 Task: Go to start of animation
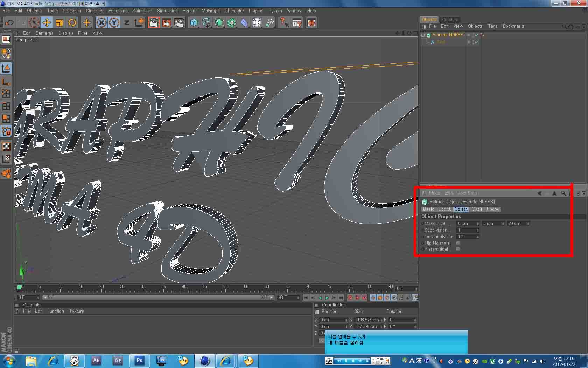(x=306, y=298)
